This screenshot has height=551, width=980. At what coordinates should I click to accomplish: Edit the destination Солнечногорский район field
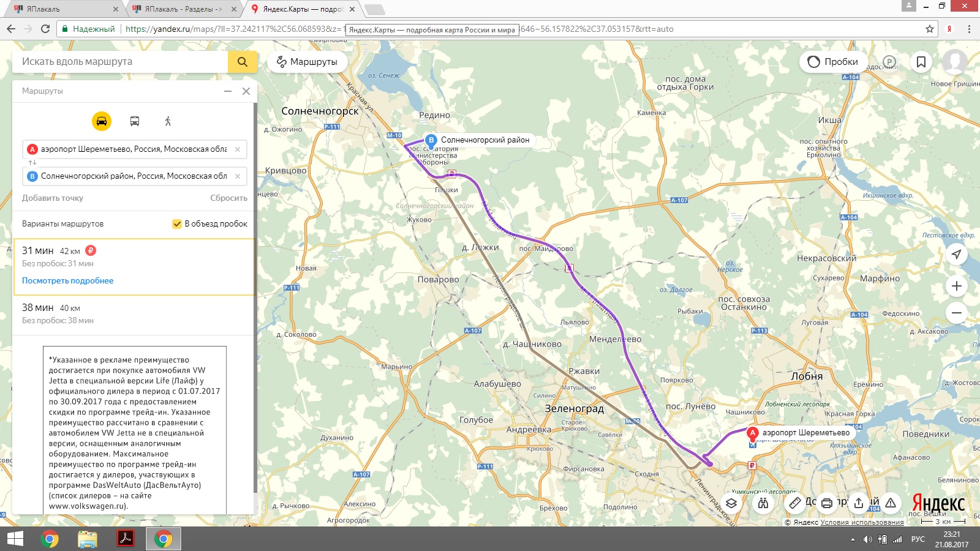(135, 176)
